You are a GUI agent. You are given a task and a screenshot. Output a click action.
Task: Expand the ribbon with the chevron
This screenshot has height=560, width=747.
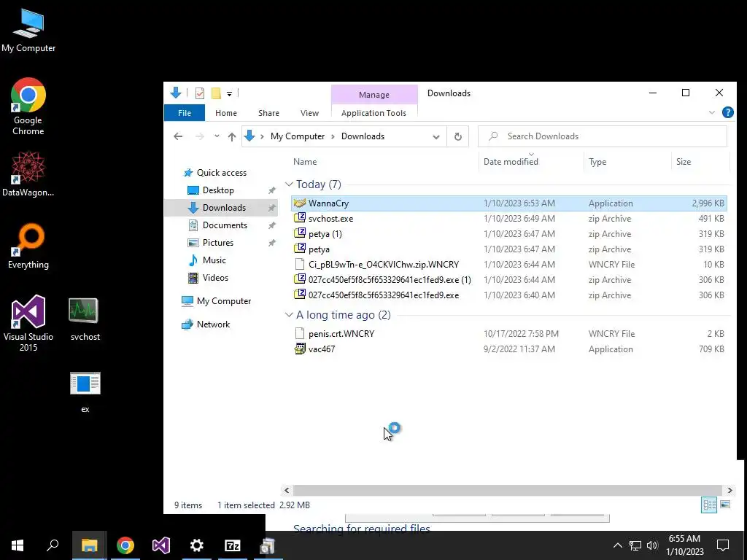pos(712,112)
